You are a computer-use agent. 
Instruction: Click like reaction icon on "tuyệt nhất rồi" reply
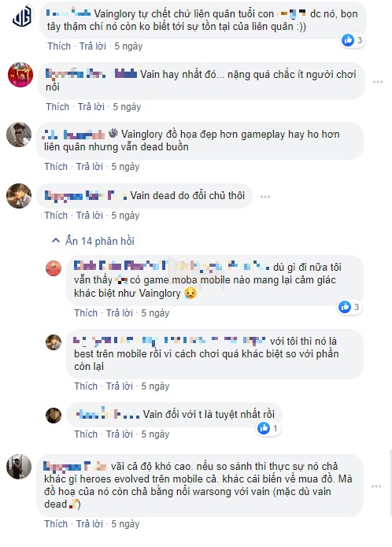tap(264, 428)
